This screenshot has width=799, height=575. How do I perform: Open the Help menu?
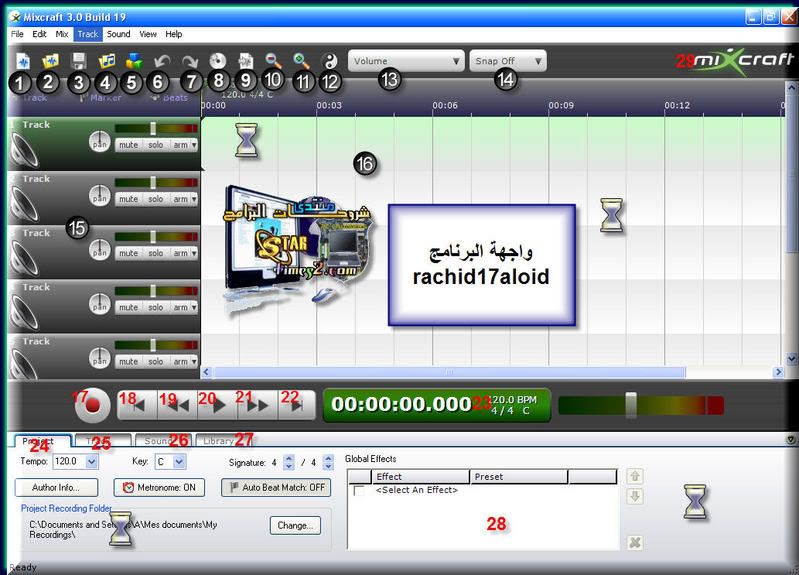(x=174, y=34)
